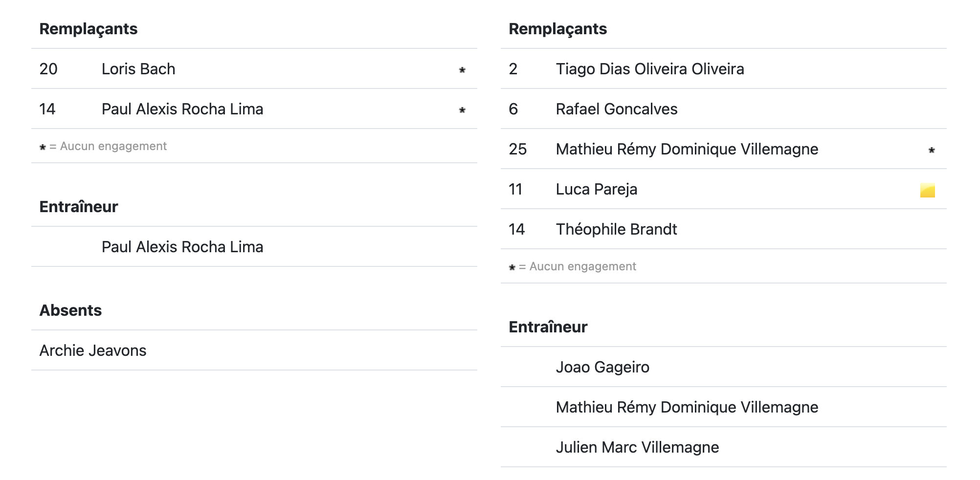
Task: Select substitute Rafael Goncalves
Action: [x=617, y=109]
